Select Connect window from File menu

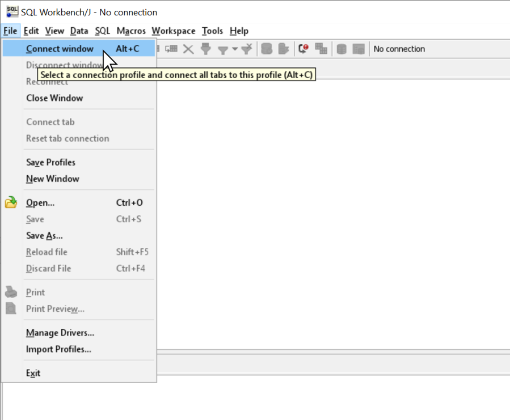click(60, 49)
